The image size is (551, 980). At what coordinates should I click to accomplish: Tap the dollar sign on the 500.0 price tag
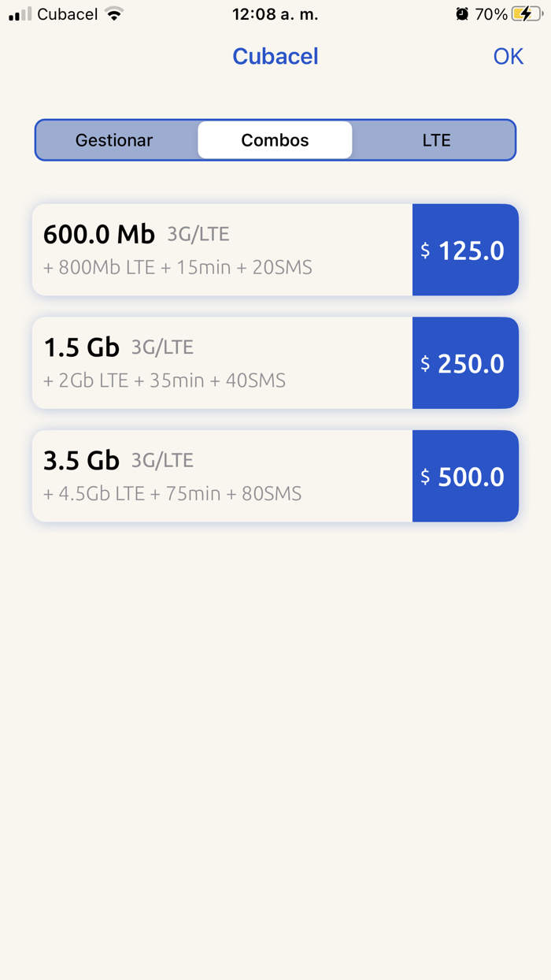point(426,477)
